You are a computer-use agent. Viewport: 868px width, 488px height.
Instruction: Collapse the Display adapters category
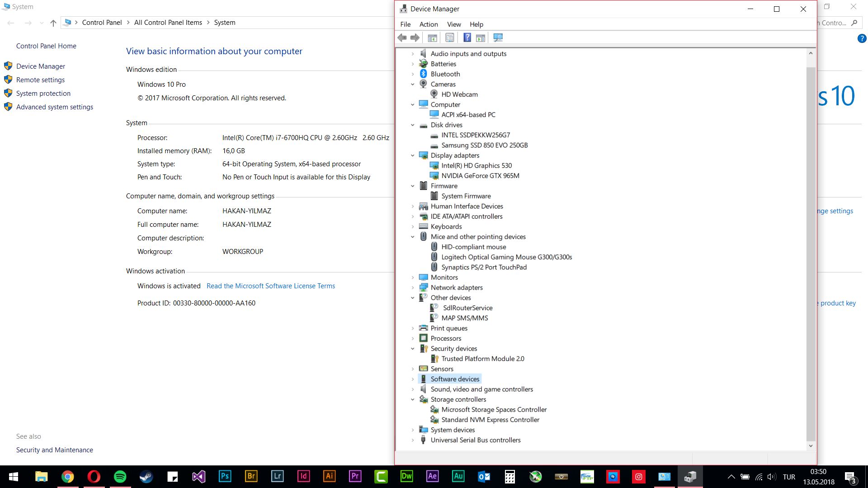412,155
